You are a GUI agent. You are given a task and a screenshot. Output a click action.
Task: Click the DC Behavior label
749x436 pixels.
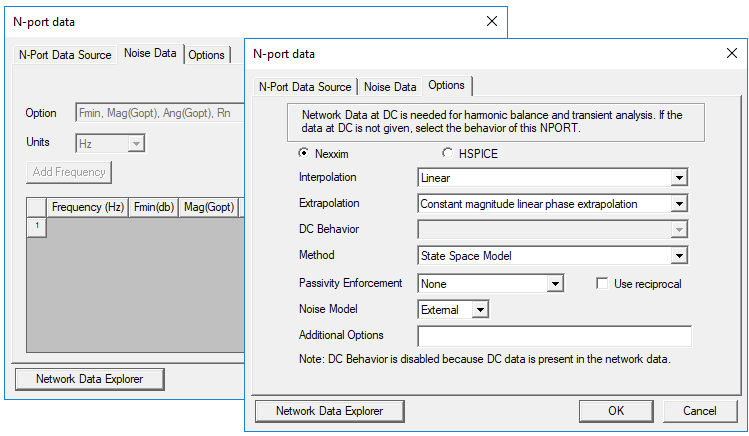tap(329, 229)
